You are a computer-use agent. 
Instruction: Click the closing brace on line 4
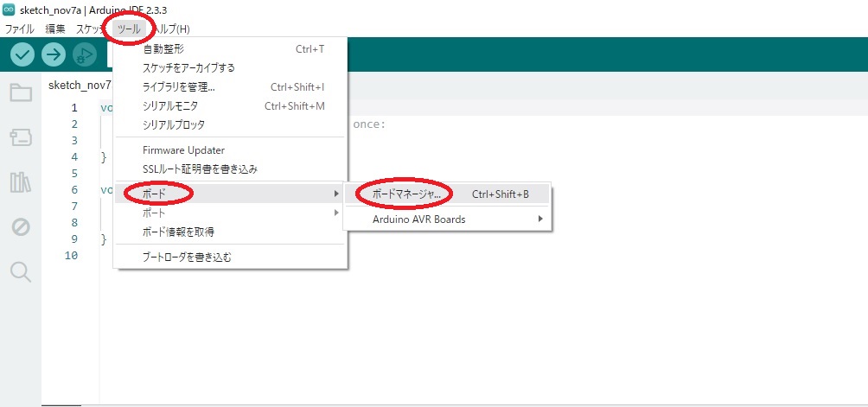(104, 157)
